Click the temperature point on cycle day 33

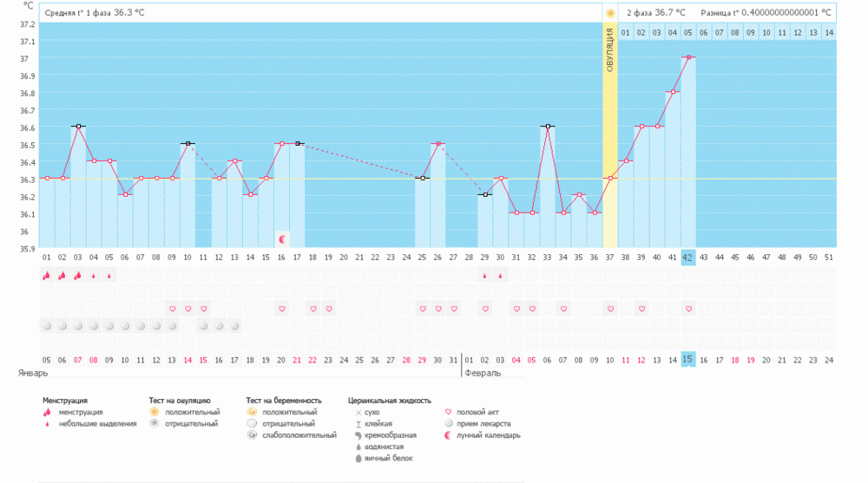(x=547, y=127)
